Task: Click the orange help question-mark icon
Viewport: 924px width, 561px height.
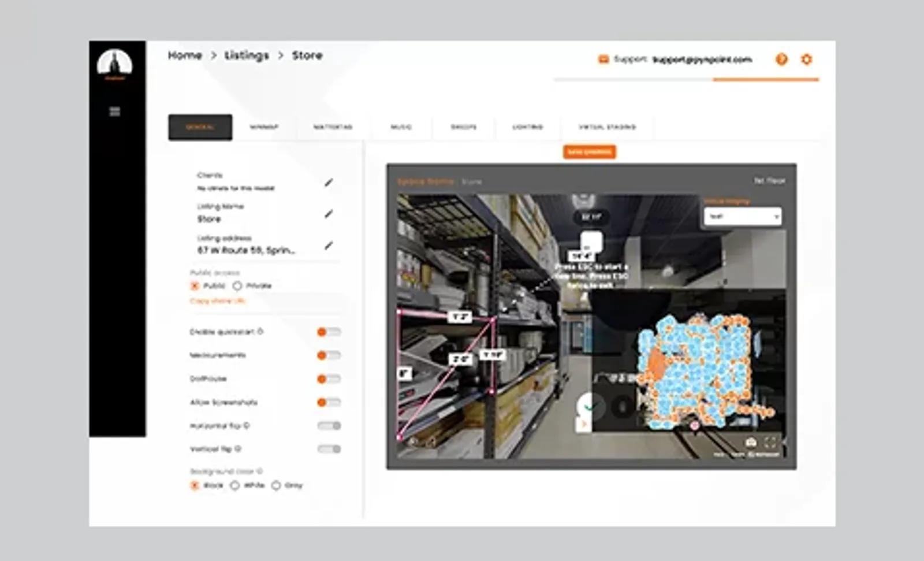Action: (x=781, y=59)
